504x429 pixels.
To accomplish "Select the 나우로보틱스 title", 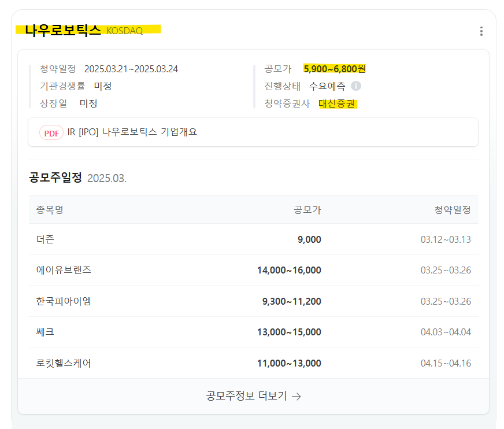I will (63, 30).
